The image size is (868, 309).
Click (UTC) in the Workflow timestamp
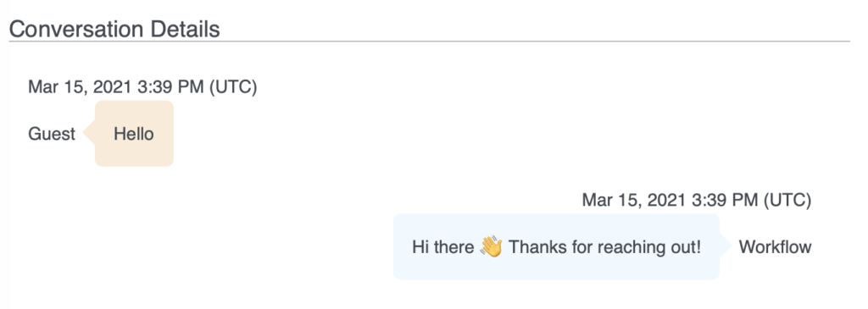pos(787,200)
